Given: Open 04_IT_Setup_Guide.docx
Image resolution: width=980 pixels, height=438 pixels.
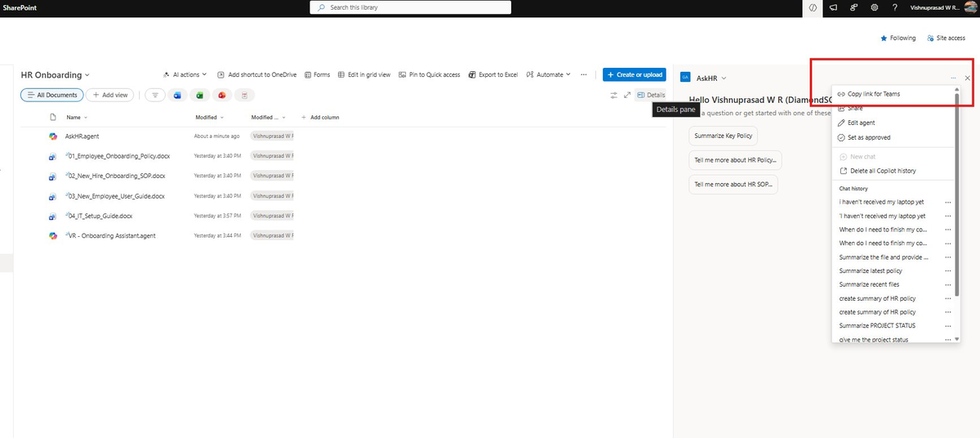Looking at the screenshot, I should (99, 216).
